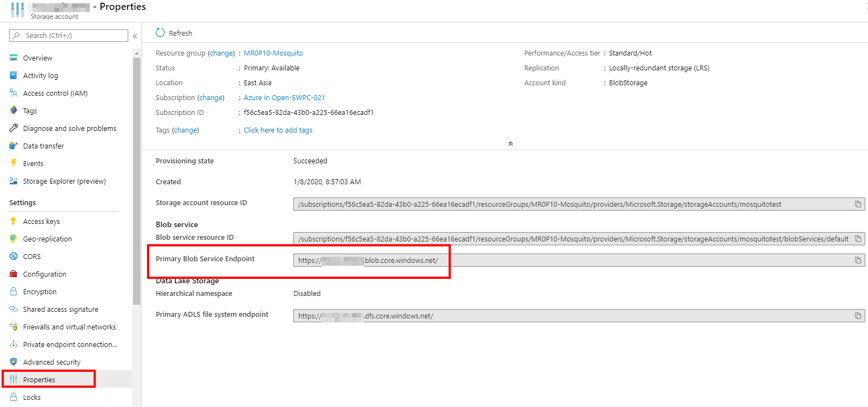Open the Overview menu item

point(37,58)
